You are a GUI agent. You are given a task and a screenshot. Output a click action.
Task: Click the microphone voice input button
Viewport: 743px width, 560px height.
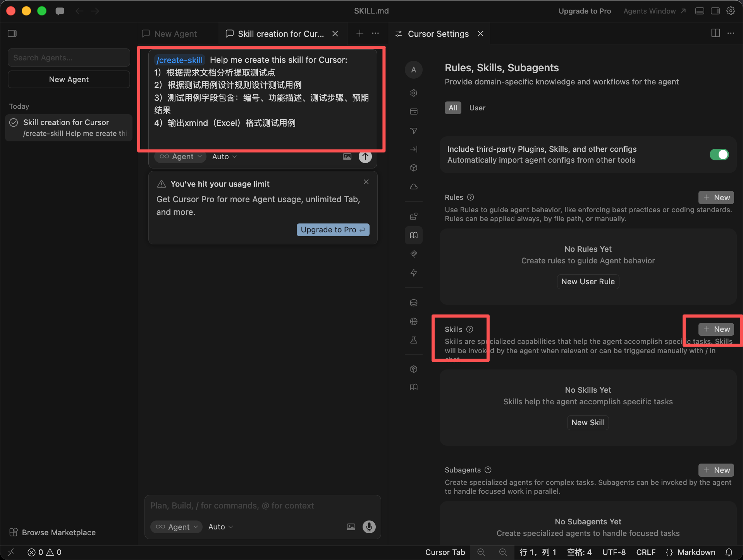pyautogui.click(x=369, y=527)
